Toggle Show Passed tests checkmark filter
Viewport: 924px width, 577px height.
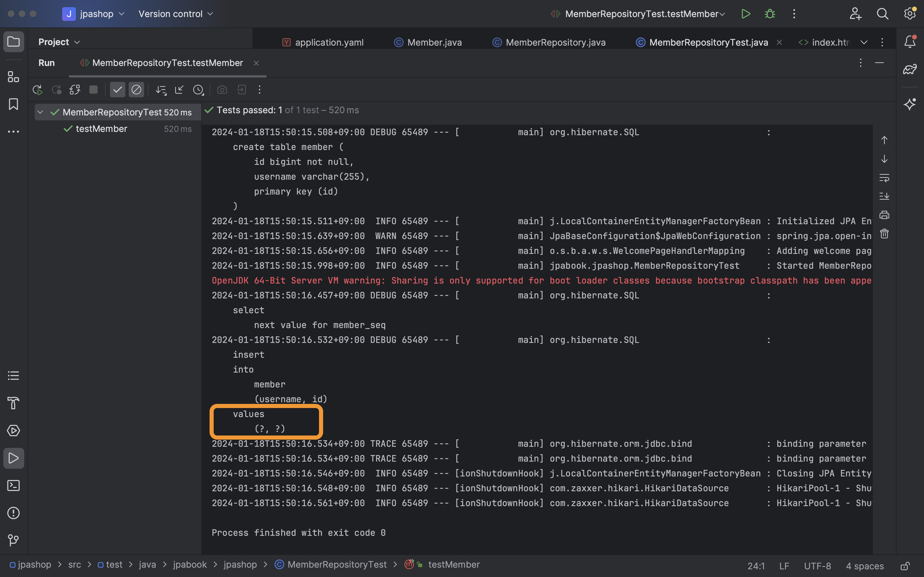click(118, 90)
